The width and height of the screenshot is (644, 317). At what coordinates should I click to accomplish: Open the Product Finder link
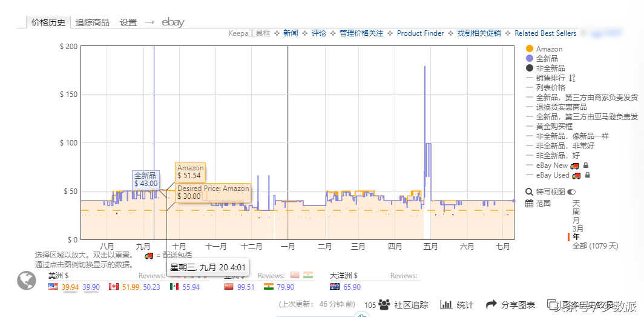click(x=421, y=33)
